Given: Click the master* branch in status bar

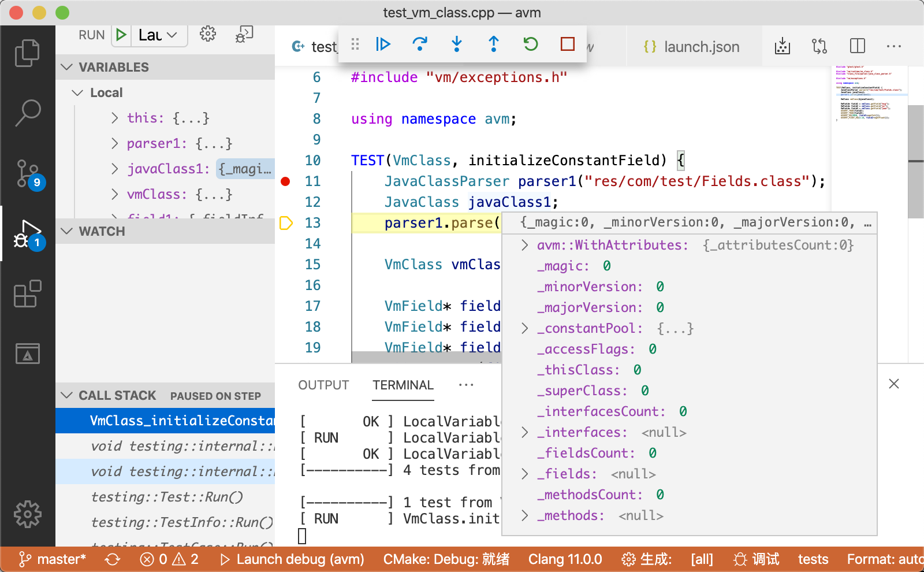Looking at the screenshot, I should point(53,559).
